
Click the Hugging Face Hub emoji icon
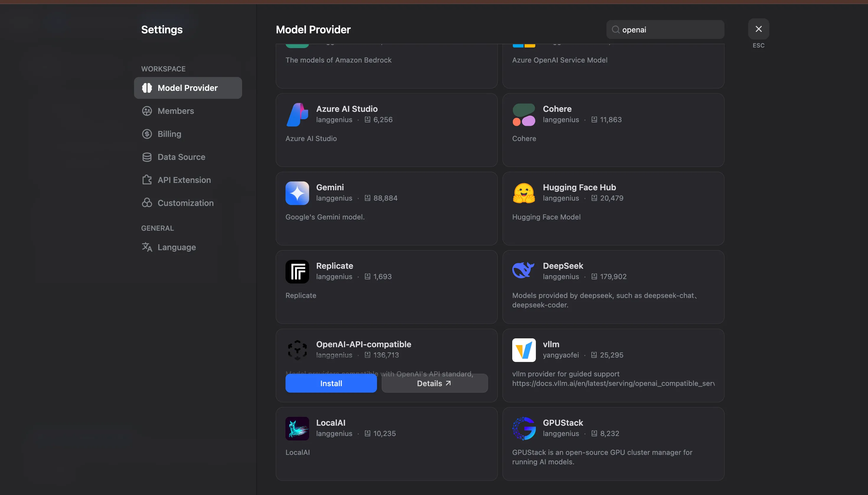524,193
